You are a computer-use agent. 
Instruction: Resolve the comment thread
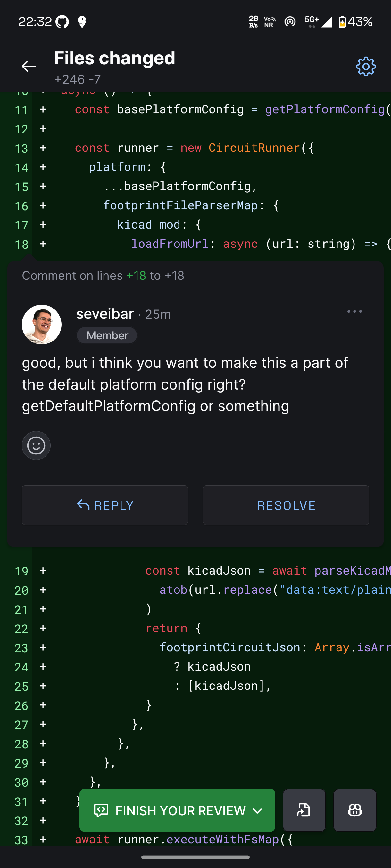[x=286, y=505]
